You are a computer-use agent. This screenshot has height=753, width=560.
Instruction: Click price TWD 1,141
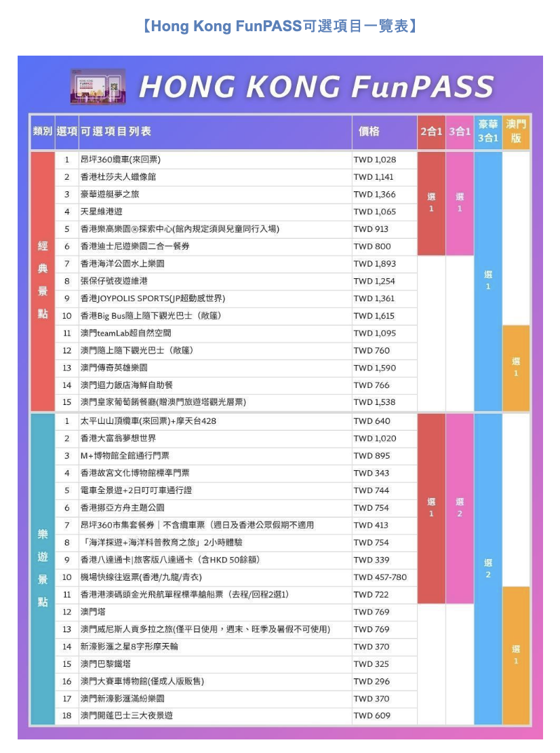click(x=374, y=177)
